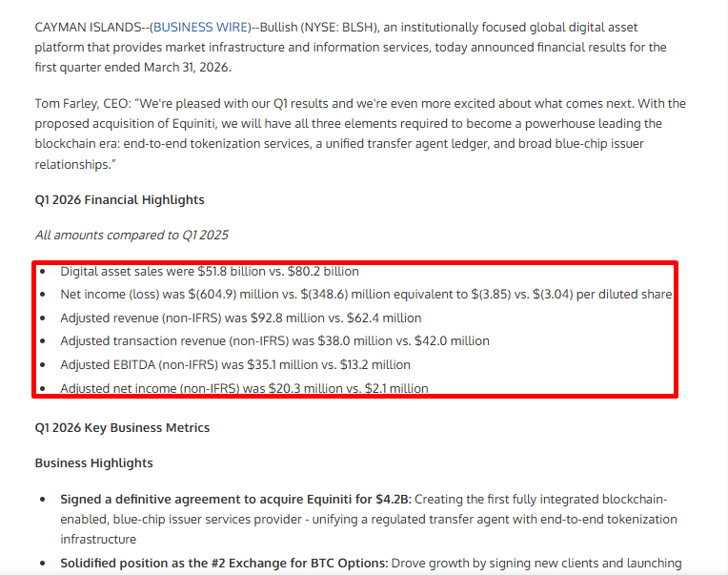
Task: Select the Adjusted transaction revenue bullet
Action: (274, 341)
